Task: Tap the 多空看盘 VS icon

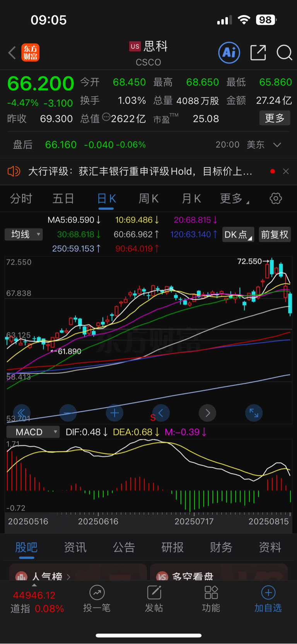Action: click(x=162, y=577)
